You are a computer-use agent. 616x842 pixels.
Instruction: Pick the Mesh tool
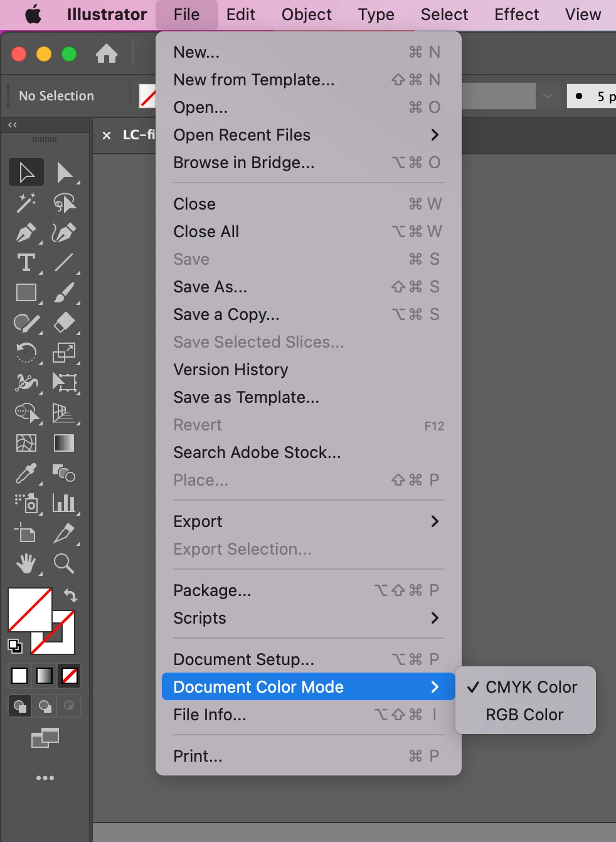(26, 443)
